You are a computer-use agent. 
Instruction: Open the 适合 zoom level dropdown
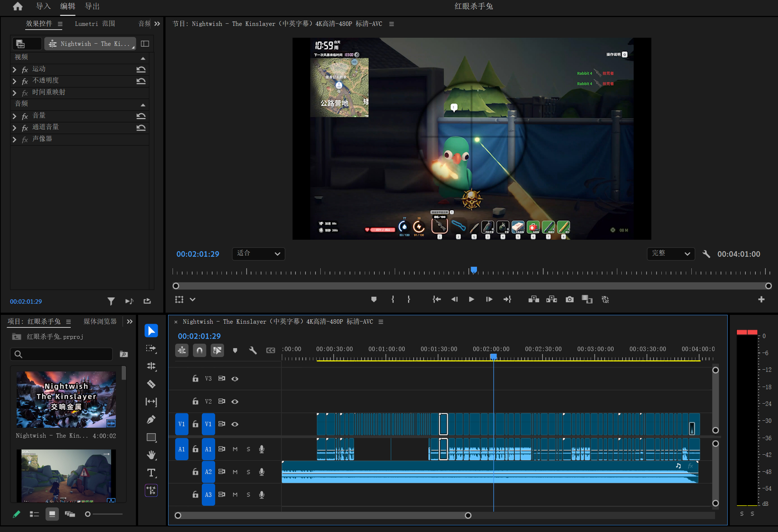pyautogui.click(x=258, y=254)
